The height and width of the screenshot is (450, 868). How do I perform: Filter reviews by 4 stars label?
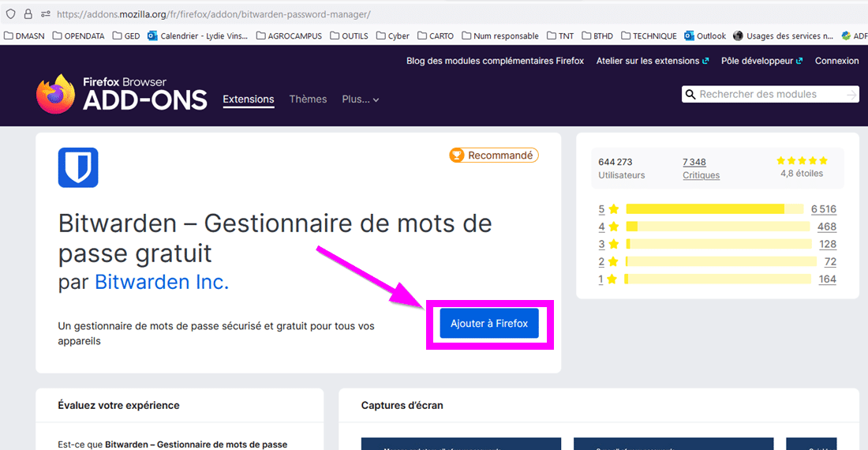[608, 227]
